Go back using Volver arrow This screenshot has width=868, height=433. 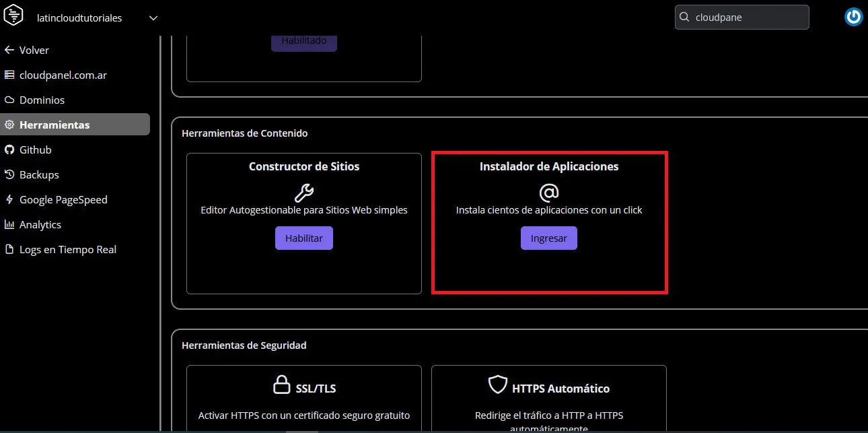click(x=27, y=50)
